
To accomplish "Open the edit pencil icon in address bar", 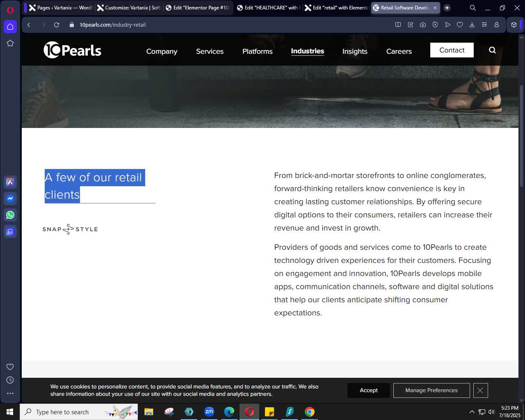I will (411, 25).
